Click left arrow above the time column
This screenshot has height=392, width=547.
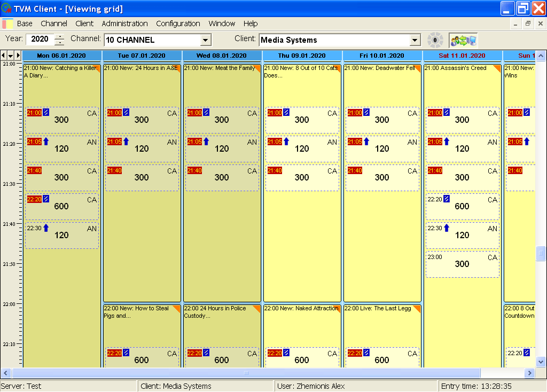click(x=3, y=56)
